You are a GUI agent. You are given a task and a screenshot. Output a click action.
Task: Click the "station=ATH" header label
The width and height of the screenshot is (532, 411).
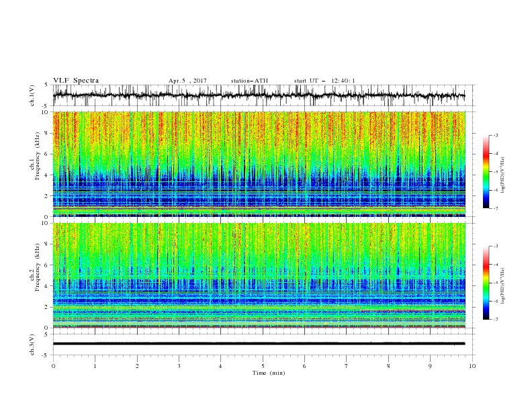249,81
